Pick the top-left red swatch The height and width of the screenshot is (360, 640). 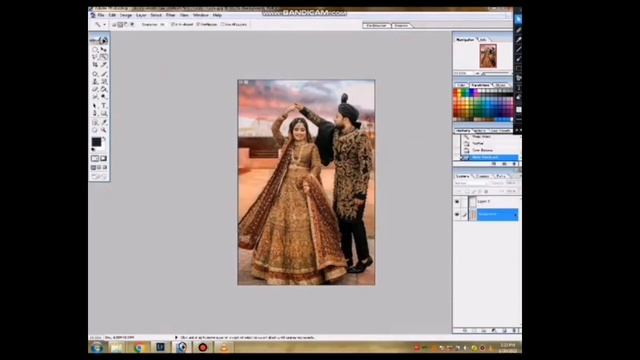(456, 92)
